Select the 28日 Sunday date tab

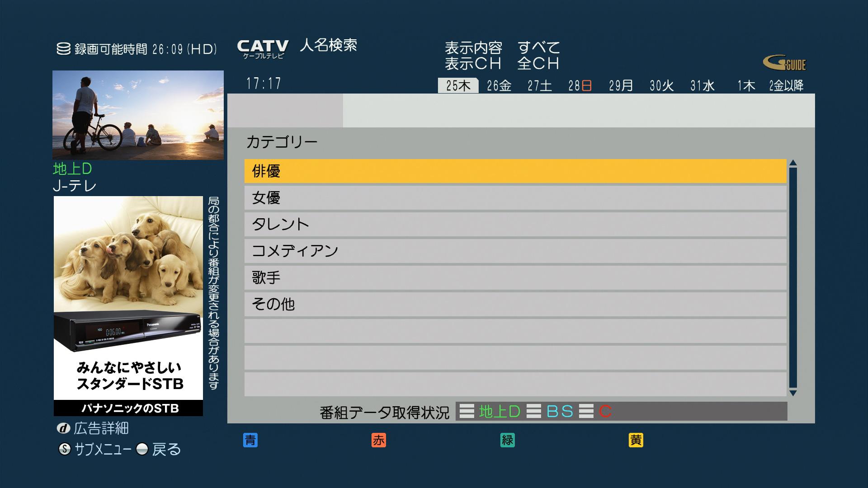pos(580,85)
